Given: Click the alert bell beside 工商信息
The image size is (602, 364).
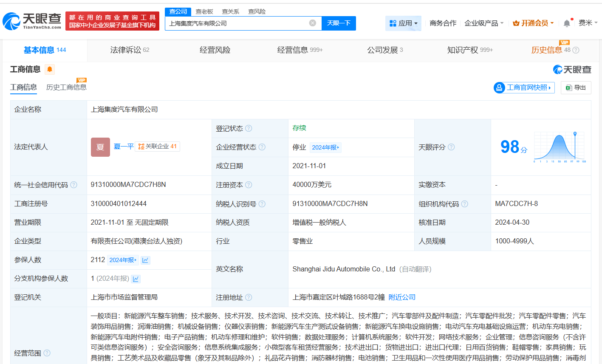Looking at the screenshot, I should click(50, 69).
